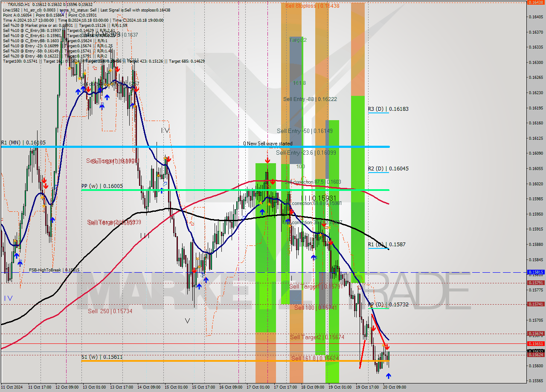Select the R1 (MN) | 0.16105 level label
Viewport: 546px width, 392px height.
(23, 143)
